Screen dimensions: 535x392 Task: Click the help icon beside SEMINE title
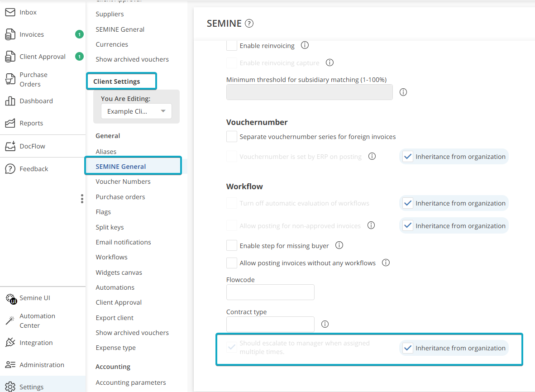click(249, 24)
